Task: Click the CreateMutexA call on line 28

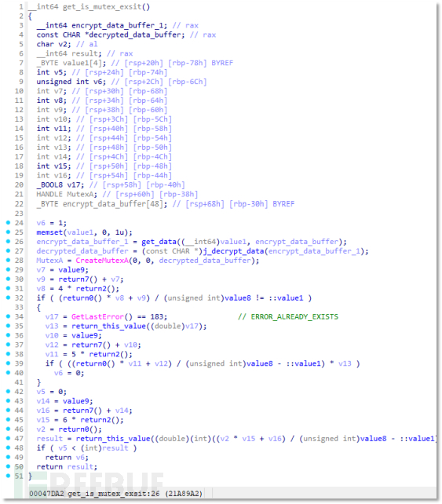Action: tap(102, 261)
